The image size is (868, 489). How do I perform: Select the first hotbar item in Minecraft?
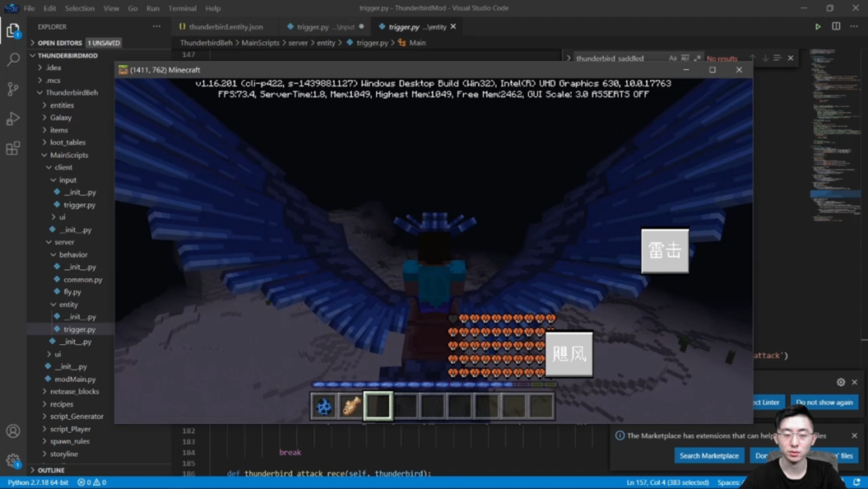click(x=324, y=406)
